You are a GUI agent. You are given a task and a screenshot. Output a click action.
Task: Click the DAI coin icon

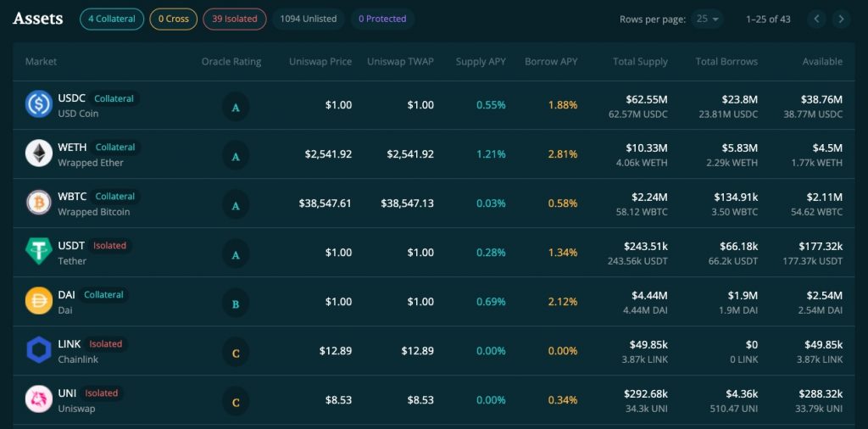point(39,301)
